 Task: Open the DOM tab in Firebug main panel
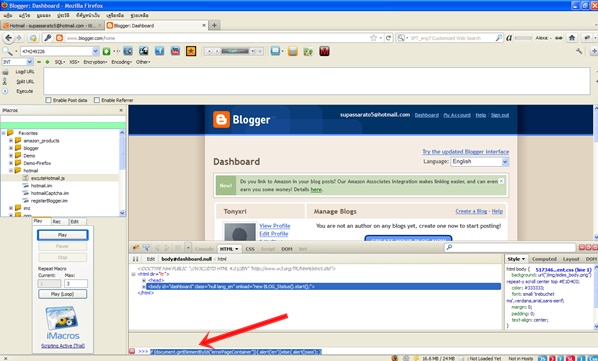(286, 249)
